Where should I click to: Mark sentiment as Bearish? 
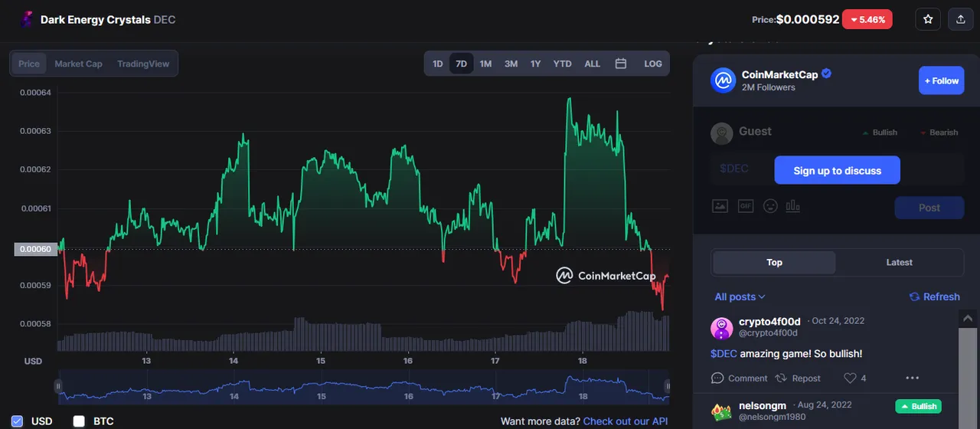pos(939,133)
